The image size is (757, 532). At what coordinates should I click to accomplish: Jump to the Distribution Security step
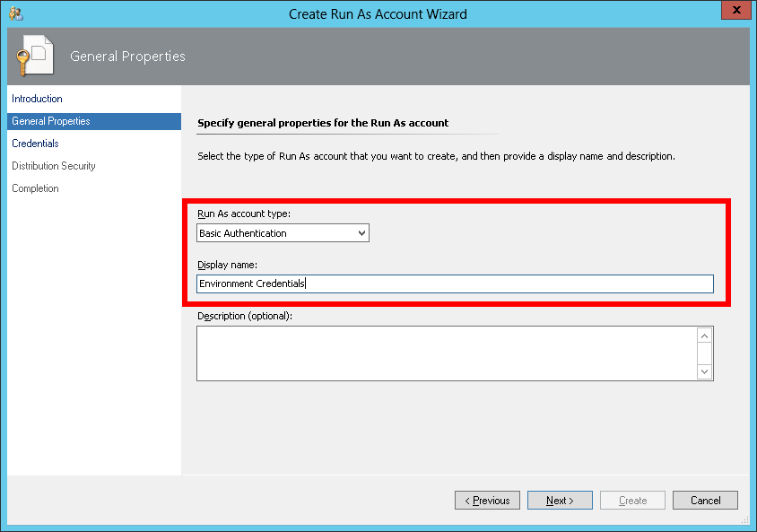pyautogui.click(x=54, y=166)
